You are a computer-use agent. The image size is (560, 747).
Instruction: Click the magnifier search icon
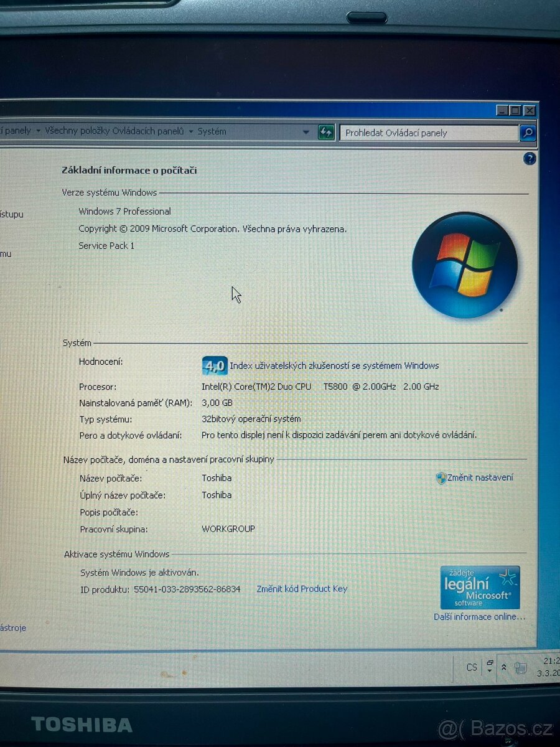point(528,133)
